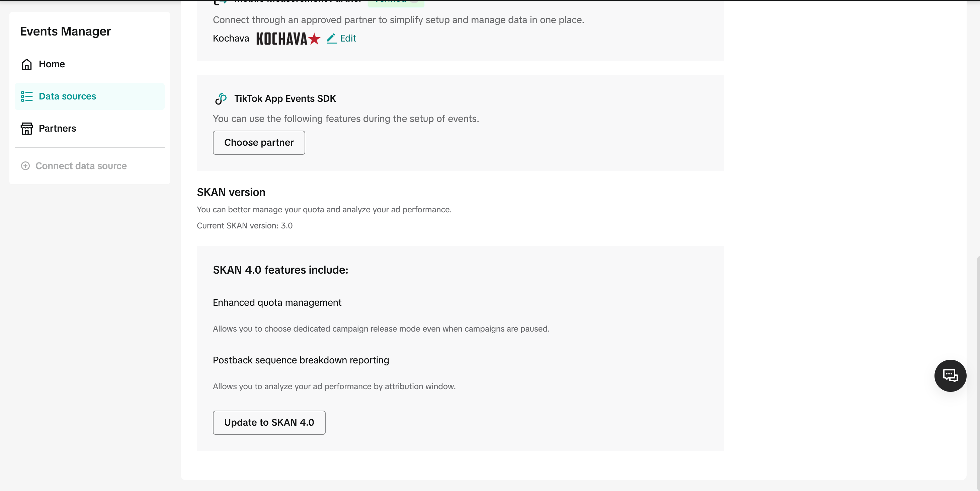Click the Choose partner button
Viewport: 980px width, 491px height.
click(259, 143)
